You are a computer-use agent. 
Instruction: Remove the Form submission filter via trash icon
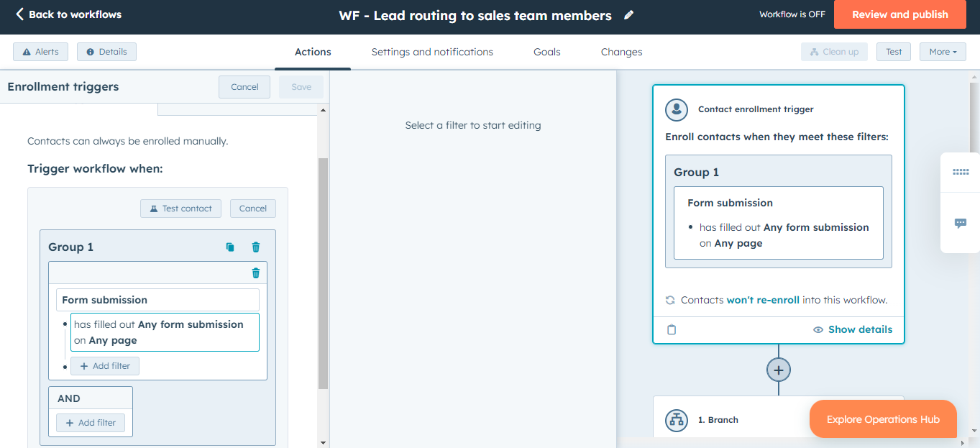click(255, 273)
